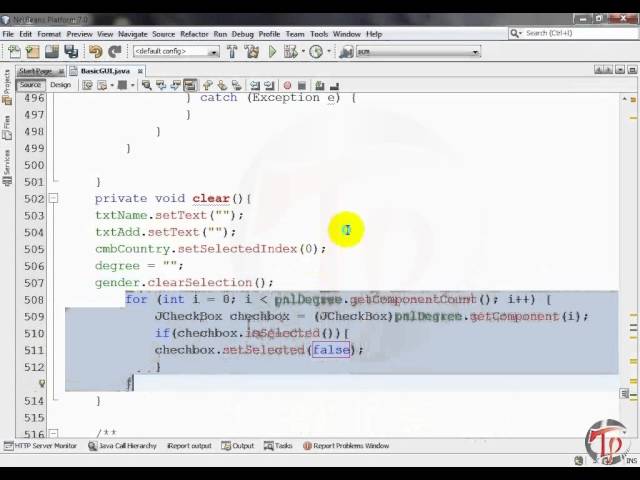640x480 pixels.
Task: Open the Debug menu
Action: [x=242, y=34]
